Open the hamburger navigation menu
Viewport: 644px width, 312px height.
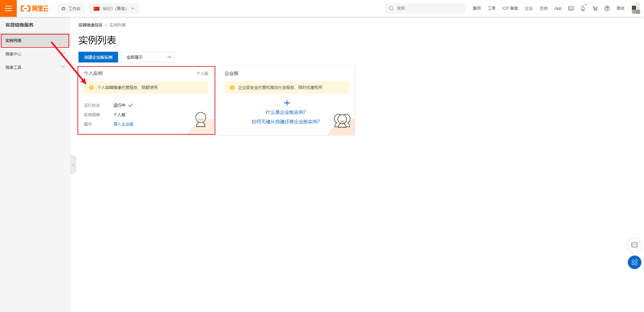pos(8,8)
